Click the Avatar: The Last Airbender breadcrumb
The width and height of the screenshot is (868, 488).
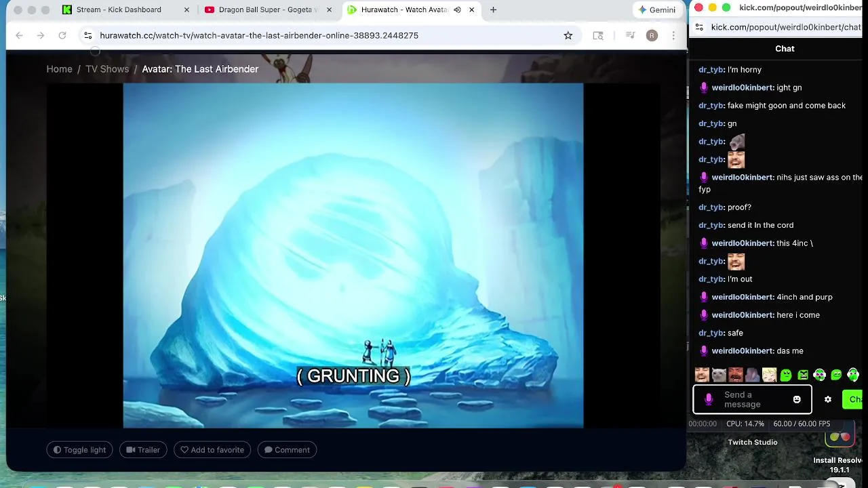(200, 69)
